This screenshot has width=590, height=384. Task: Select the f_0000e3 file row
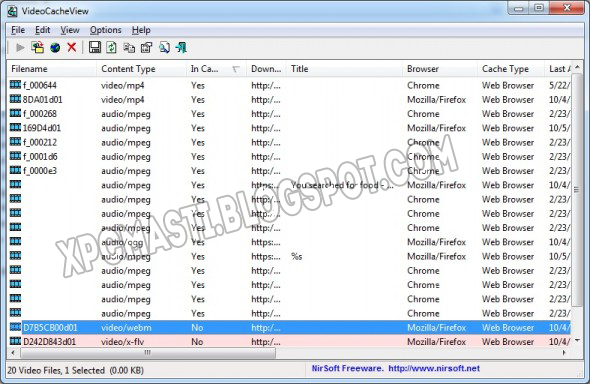click(x=289, y=171)
